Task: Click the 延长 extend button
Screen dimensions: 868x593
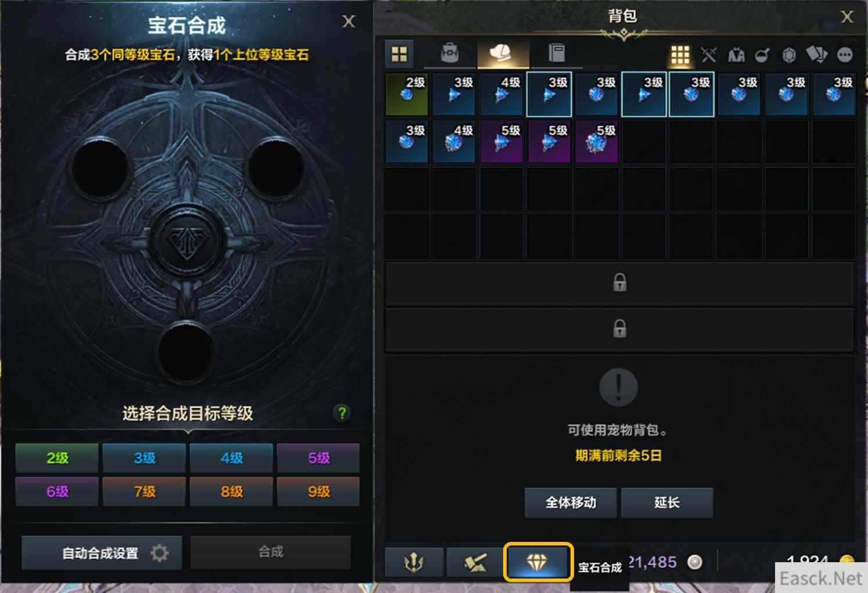Action: coord(667,502)
